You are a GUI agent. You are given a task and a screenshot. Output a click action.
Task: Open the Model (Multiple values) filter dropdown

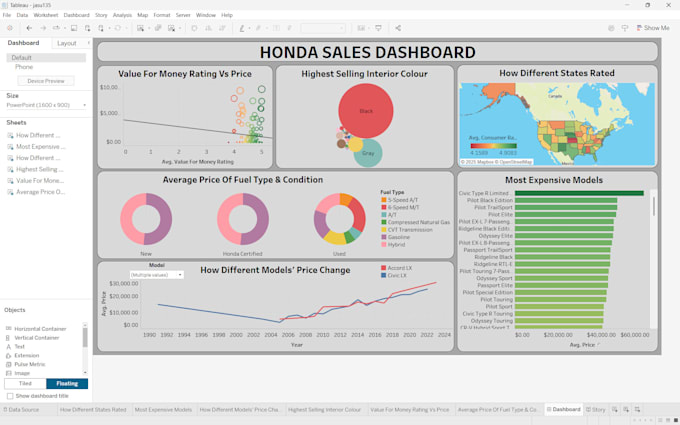[157, 275]
